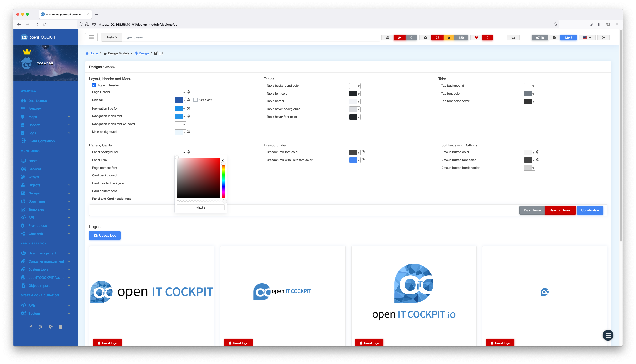Click the red 24 hosts down badge

[x=399, y=38]
